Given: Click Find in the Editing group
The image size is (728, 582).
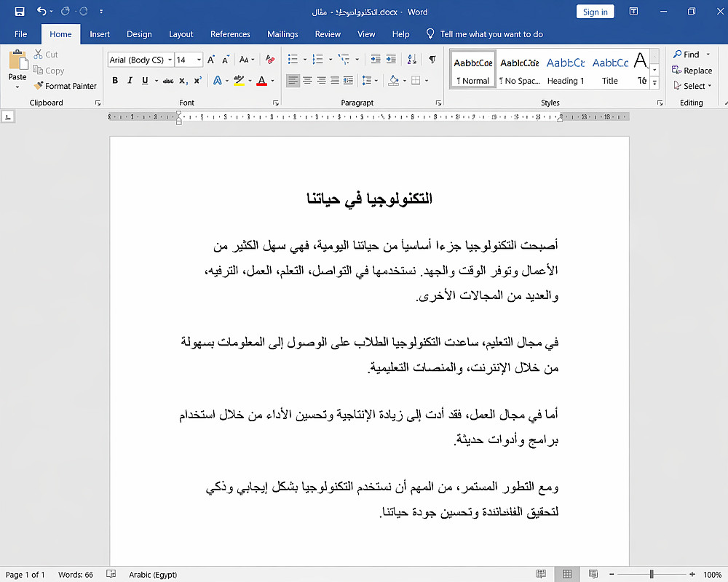Looking at the screenshot, I should coord(687,55).
